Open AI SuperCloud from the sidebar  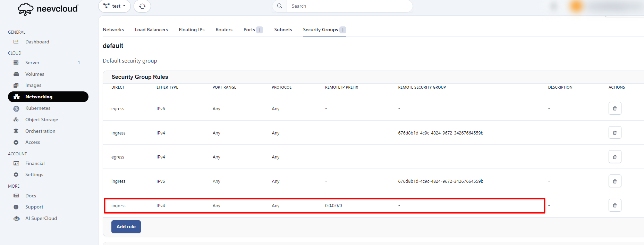[x=41, y=218]
